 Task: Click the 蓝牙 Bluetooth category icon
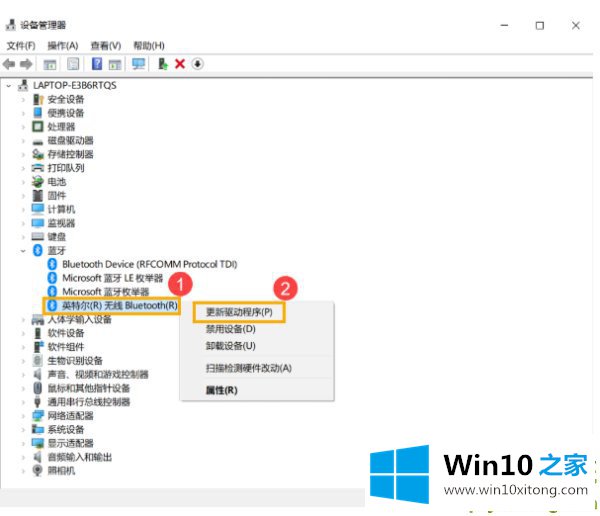[x=38, y=250]
